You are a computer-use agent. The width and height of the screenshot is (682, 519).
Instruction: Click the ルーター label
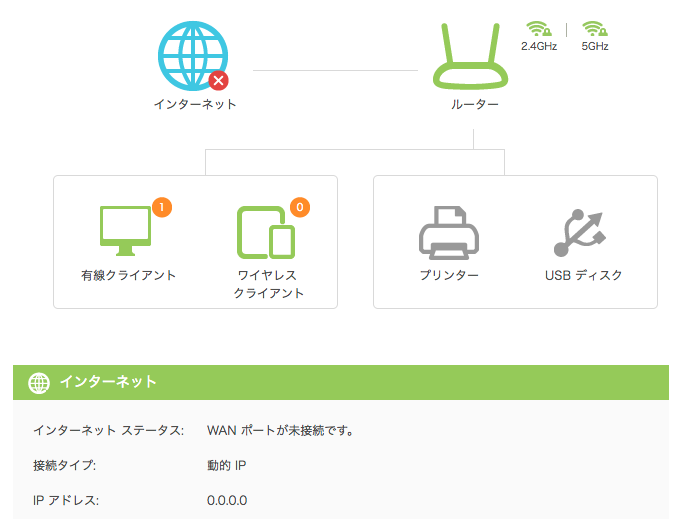point(475,104)
